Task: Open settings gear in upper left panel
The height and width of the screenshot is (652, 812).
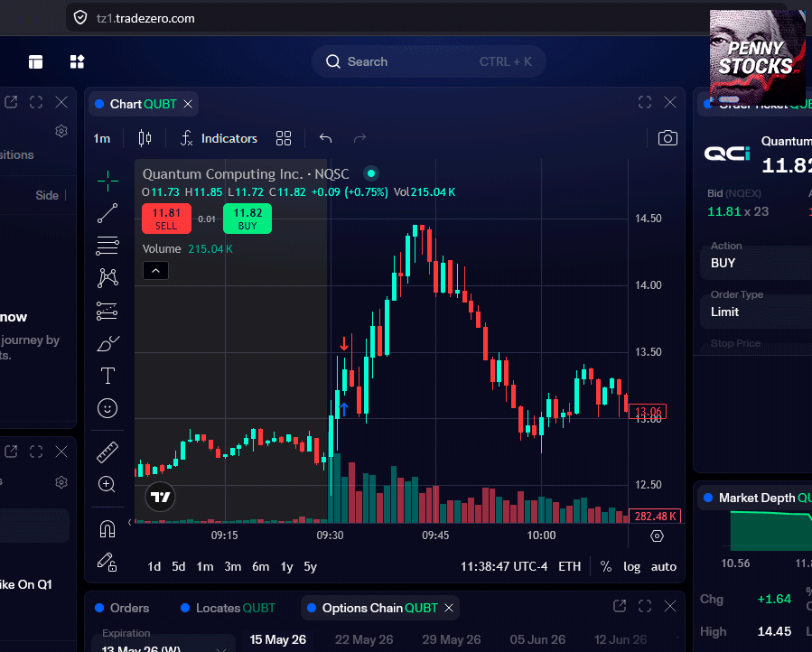Action: (x=61, y=131)
